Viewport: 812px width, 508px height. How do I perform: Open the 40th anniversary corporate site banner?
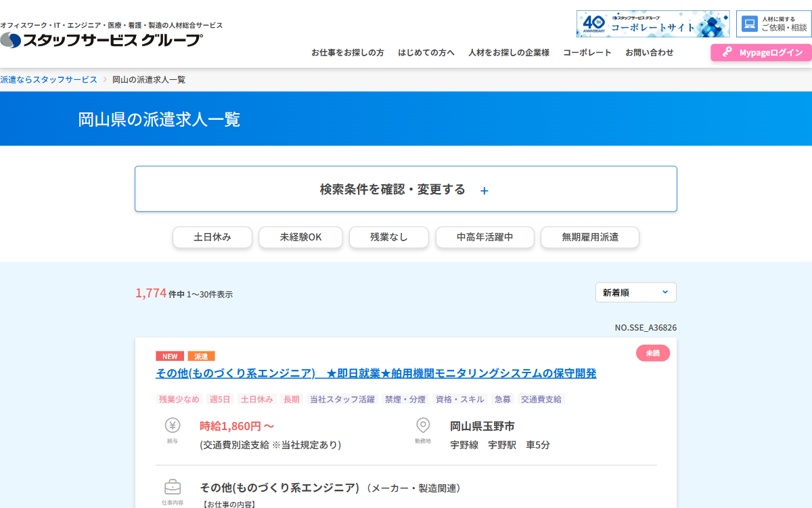pos(653,24)
